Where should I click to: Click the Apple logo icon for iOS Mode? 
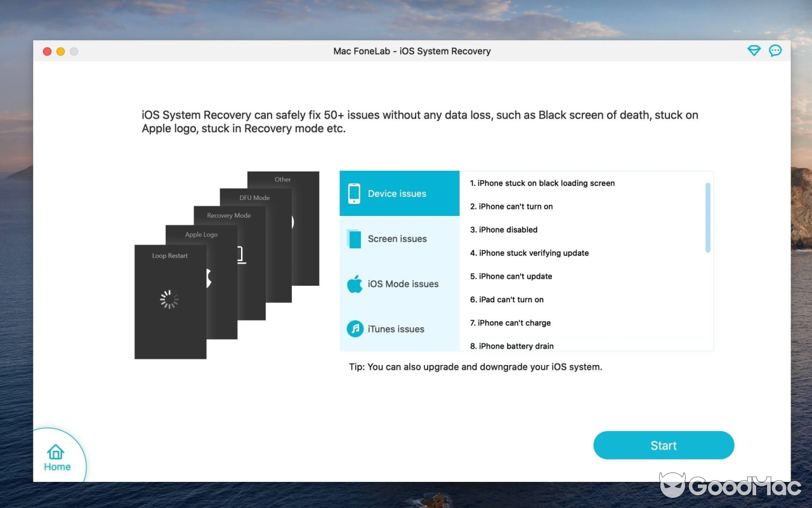coord(355,284)
